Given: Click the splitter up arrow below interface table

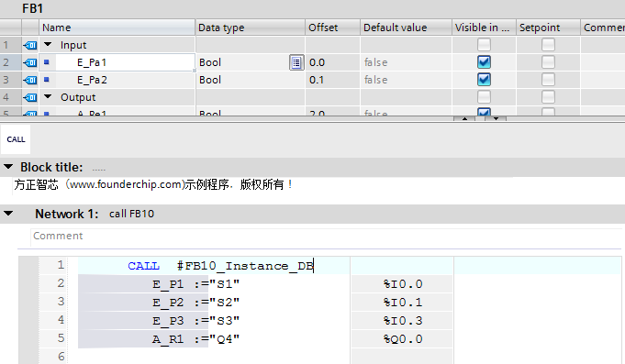Looking at the screenshot, I should pyautogui.click(x=464, y=118).
